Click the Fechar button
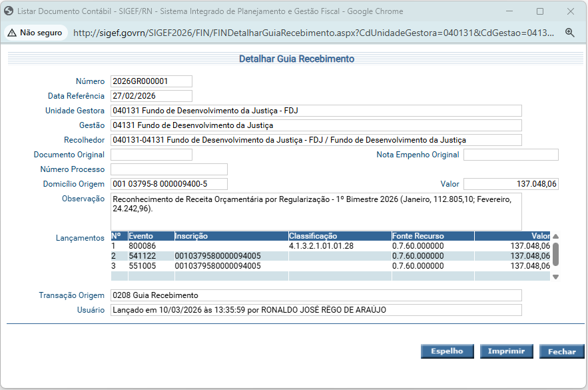The width and height of the screenshot is (588, 390). (x=562, y=351)
